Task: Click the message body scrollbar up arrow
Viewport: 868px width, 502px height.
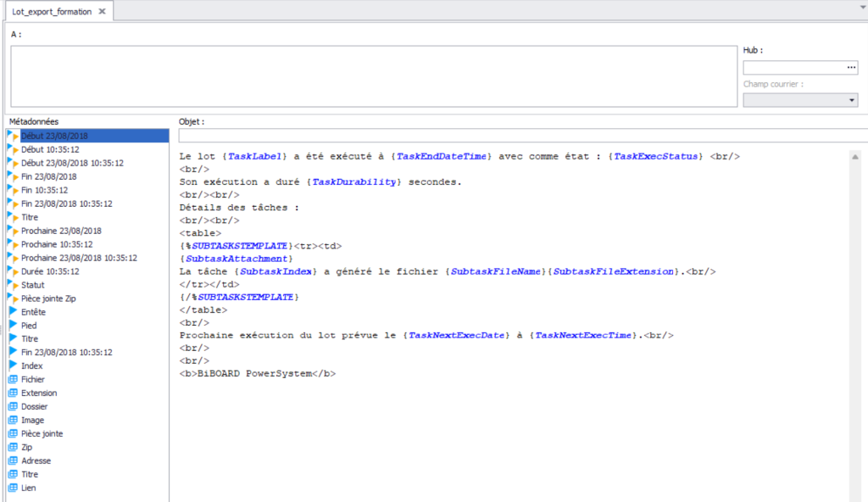Action: click(855, 157)
